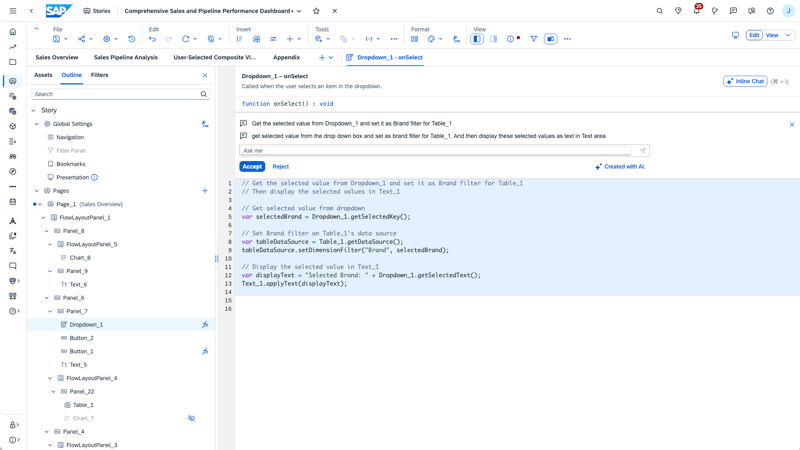Collapse the Pages node
The image size is (800, 450).
point(37,191)
